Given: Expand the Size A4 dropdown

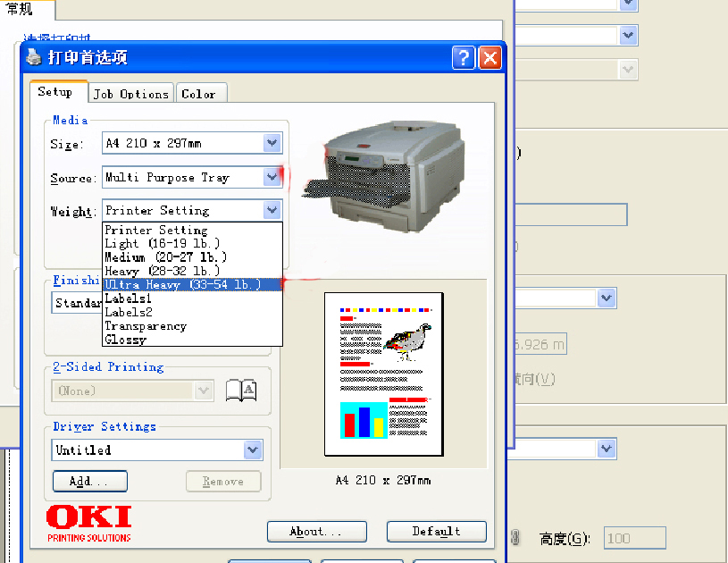Looking at the screenshot, I should (x=272, y=143).
